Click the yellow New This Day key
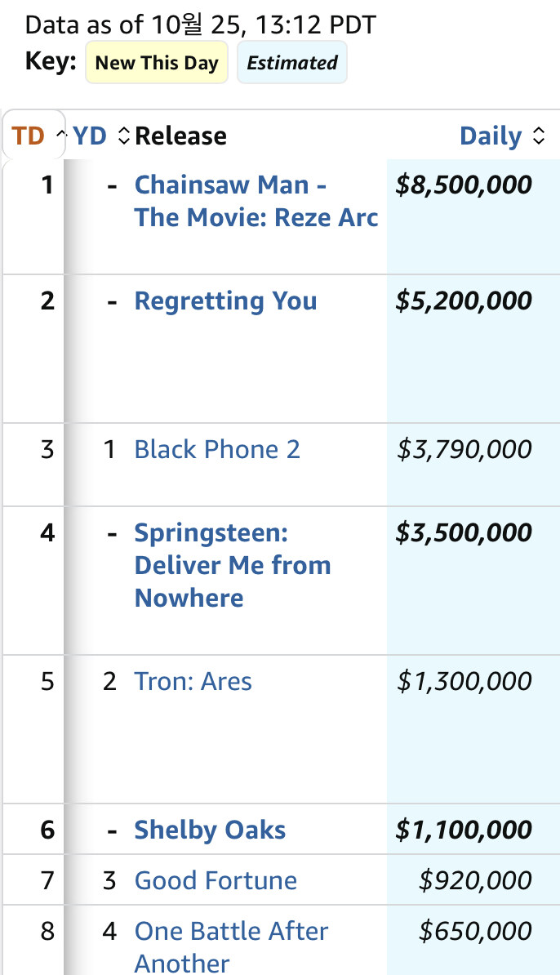560x975 pixels. point(157,63)
